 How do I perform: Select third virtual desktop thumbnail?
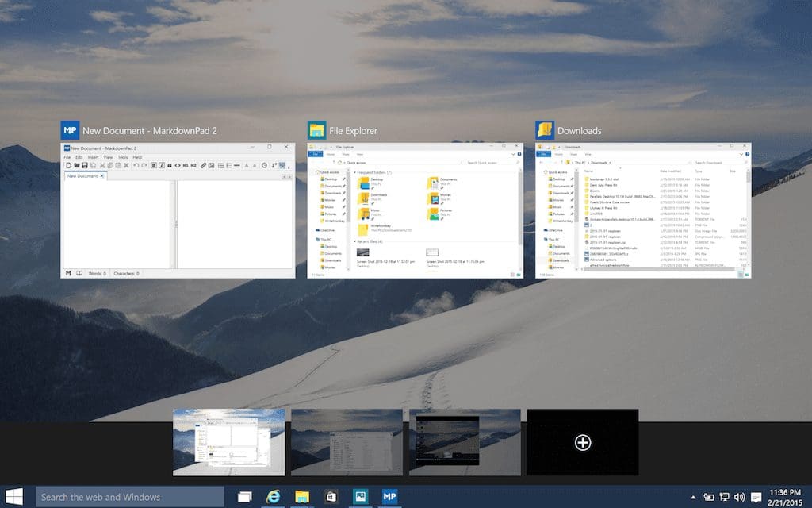[x=465, y=442]
